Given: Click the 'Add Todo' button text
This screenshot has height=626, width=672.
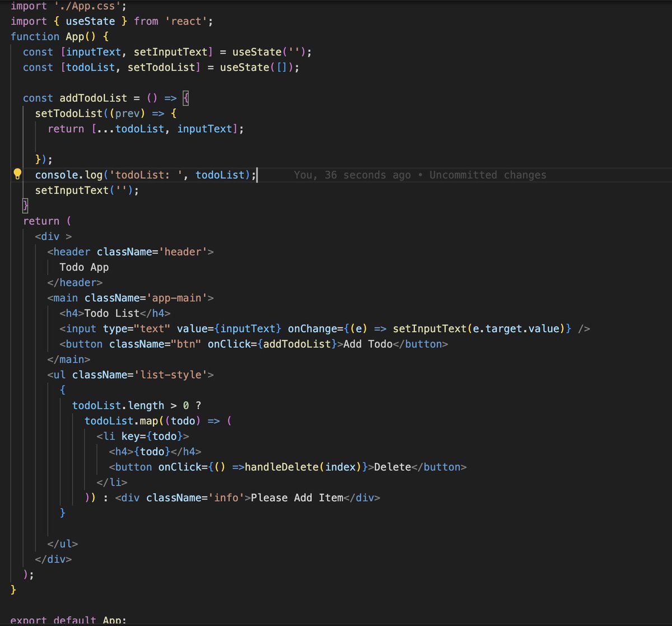Looking at the screenshot, I should 368,344.
